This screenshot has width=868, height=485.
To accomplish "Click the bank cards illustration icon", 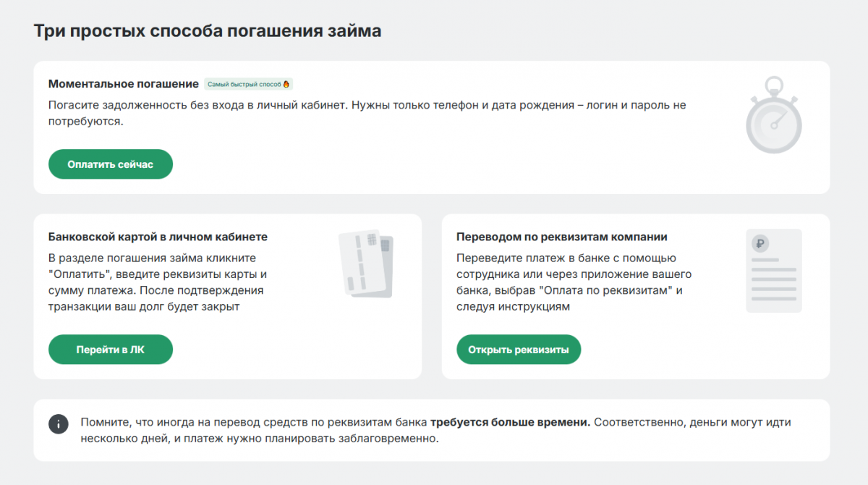I will [x=366, y=264].
